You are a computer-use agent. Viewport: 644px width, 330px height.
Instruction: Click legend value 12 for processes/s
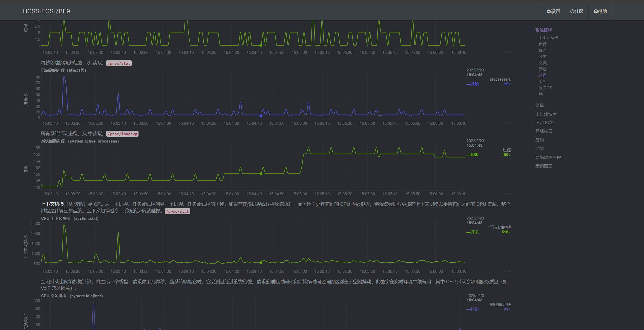tap(507, 84)
